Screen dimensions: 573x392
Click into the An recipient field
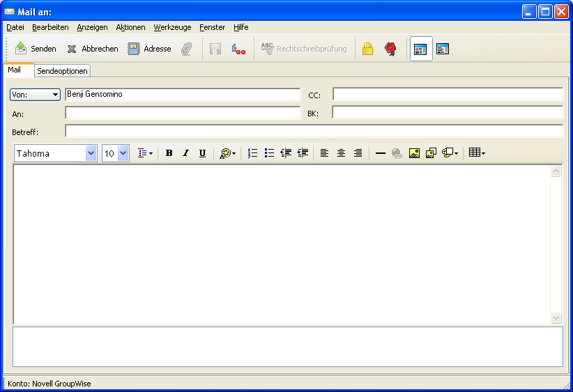click(183, 113)
